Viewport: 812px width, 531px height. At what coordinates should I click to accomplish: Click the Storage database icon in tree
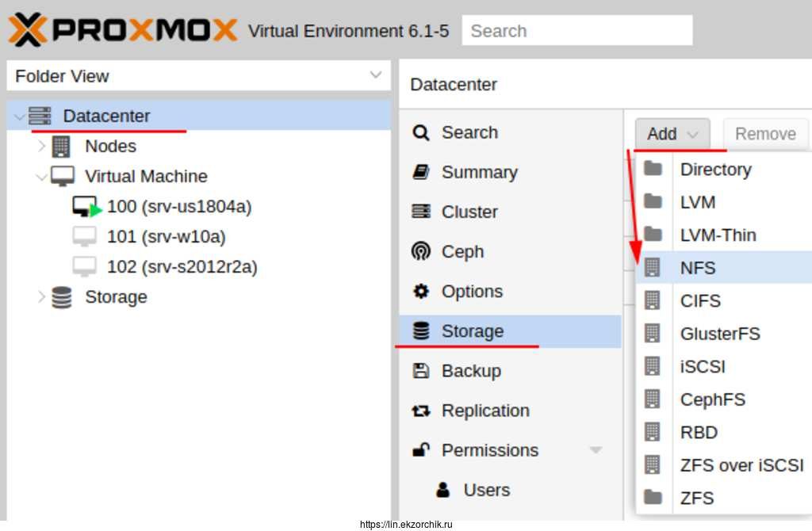click(61, 297)
